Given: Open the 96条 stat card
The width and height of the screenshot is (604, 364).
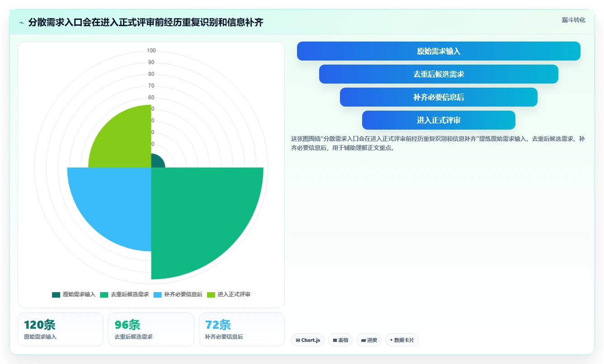Looking at the screenshot, I should tap(151, 329).
